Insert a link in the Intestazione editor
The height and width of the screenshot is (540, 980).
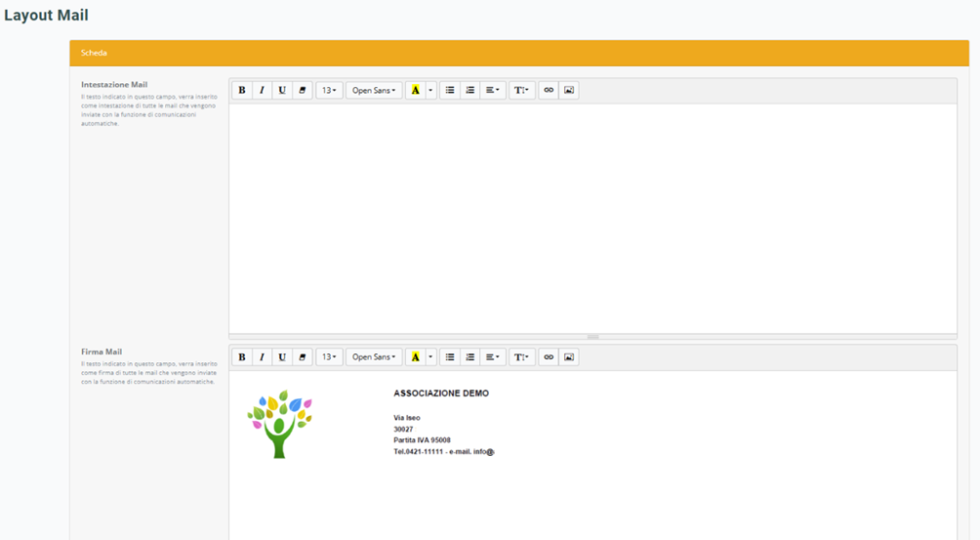(549, 90)
